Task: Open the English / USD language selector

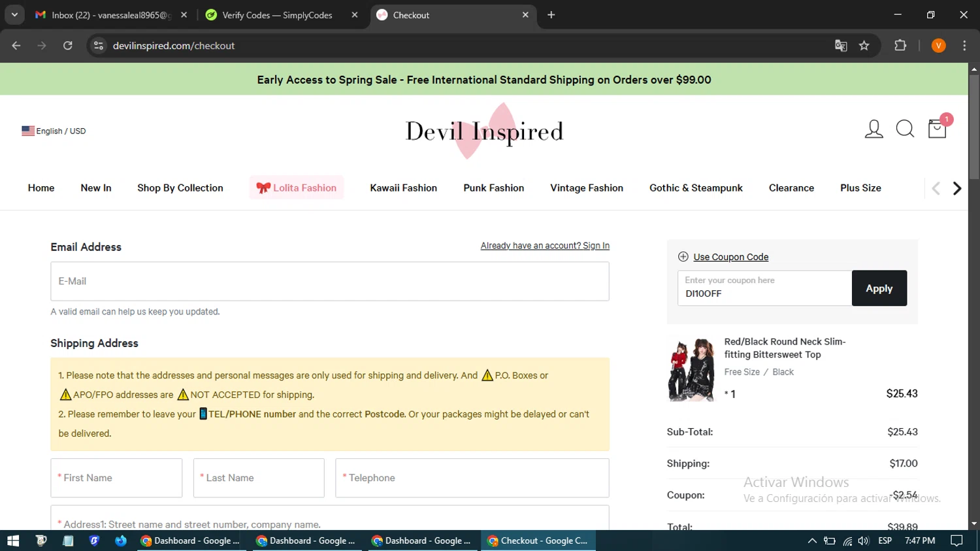Action: point(54,131)
